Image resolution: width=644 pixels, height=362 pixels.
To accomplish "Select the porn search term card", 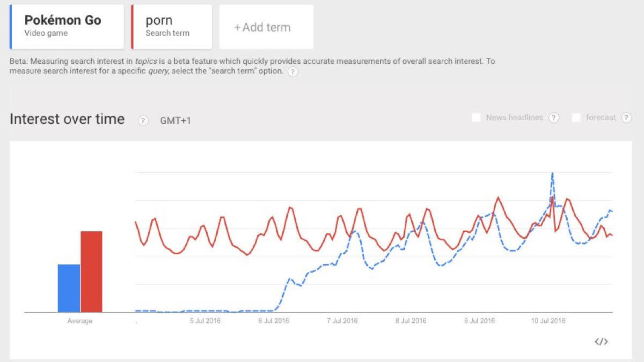I will coord(172,26).
